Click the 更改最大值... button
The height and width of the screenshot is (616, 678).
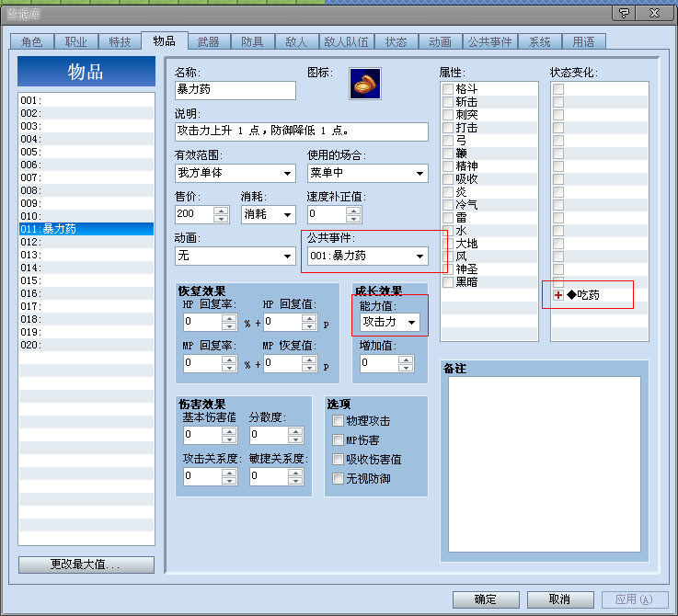pos(86,565)
